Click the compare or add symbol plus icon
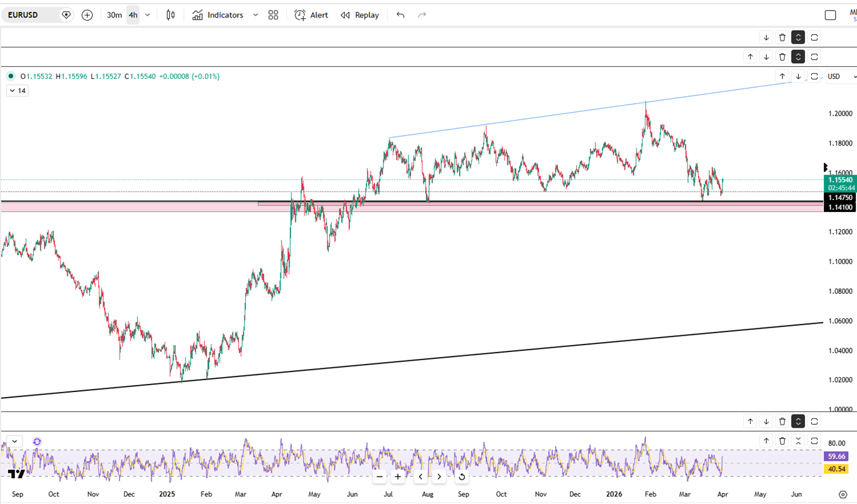This screenshot has width=857, height=504. tap(87, 15)
